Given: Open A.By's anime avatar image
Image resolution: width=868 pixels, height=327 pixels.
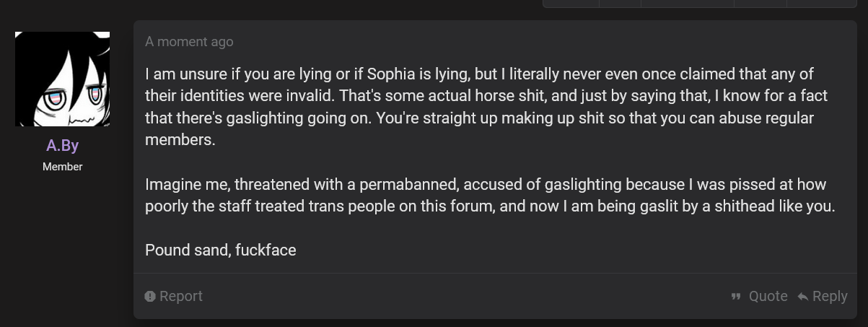Looking at the screenshot, I should [62, 79].
